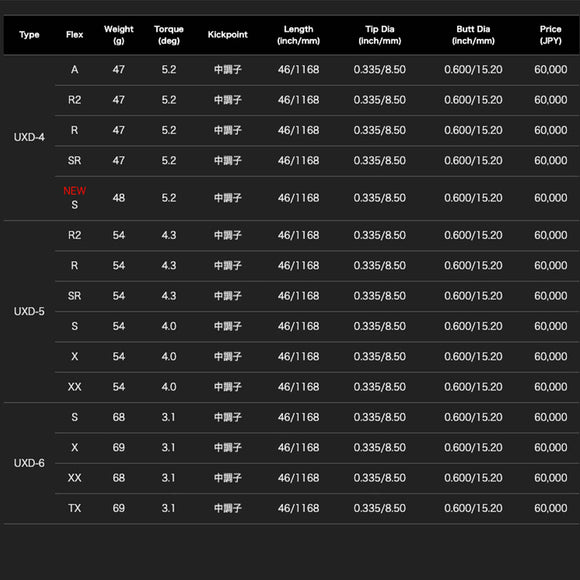The height and width of the screenshot is (580, 580).
Task: Click the red NEW label
Action: pyautogui.click(x=74, y=191)
